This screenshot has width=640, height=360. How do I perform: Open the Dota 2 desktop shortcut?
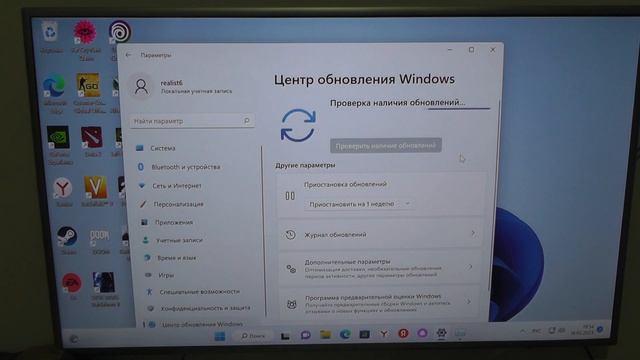point(92,138)
